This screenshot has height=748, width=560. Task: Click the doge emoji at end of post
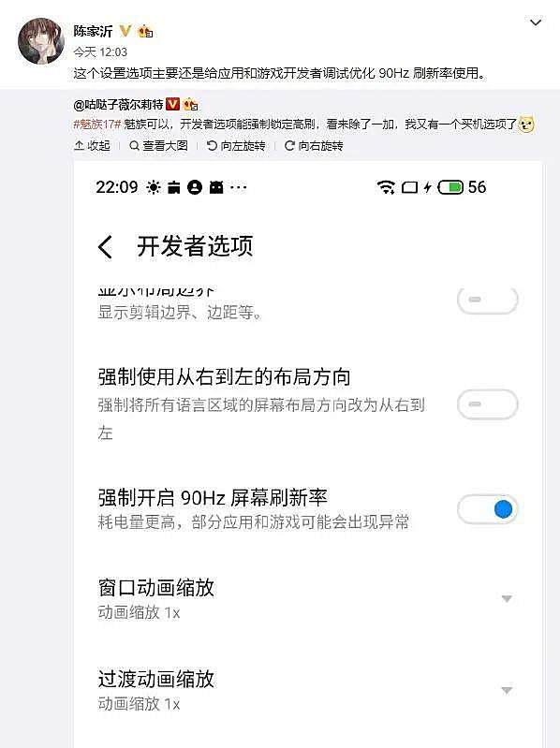click(x=526, y=125)
